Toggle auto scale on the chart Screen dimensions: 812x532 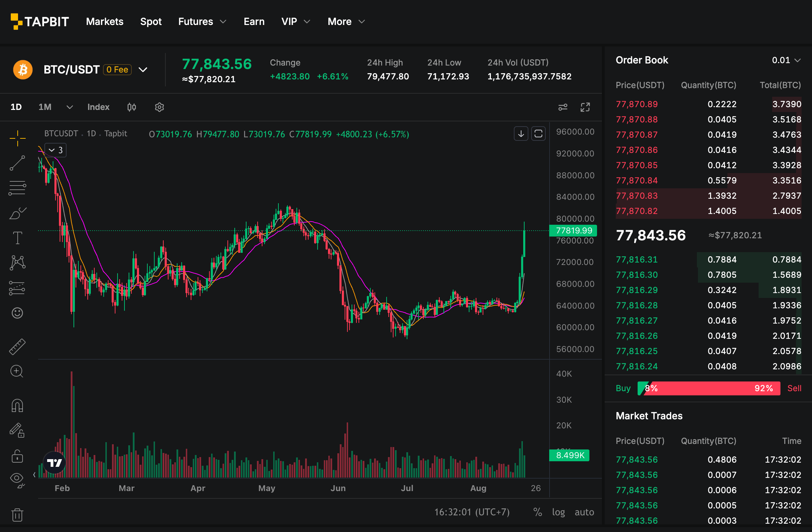584,512
